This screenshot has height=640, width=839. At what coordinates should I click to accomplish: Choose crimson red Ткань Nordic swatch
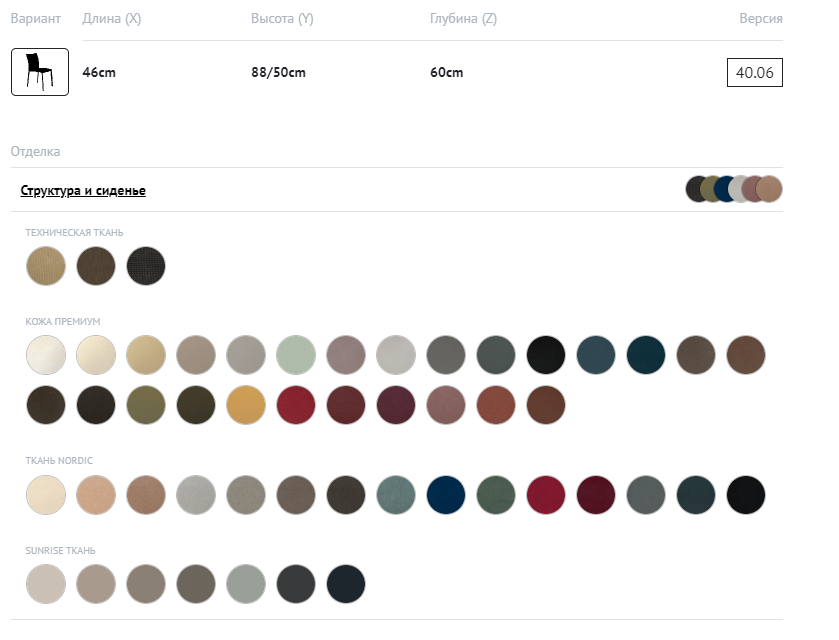(x=546, y=495)
